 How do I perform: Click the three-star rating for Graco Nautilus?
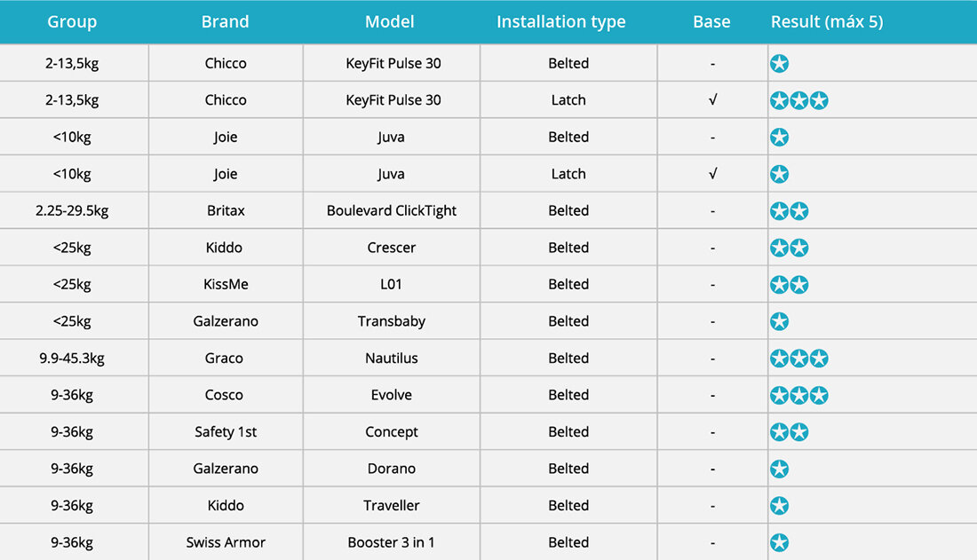(798, 359)
